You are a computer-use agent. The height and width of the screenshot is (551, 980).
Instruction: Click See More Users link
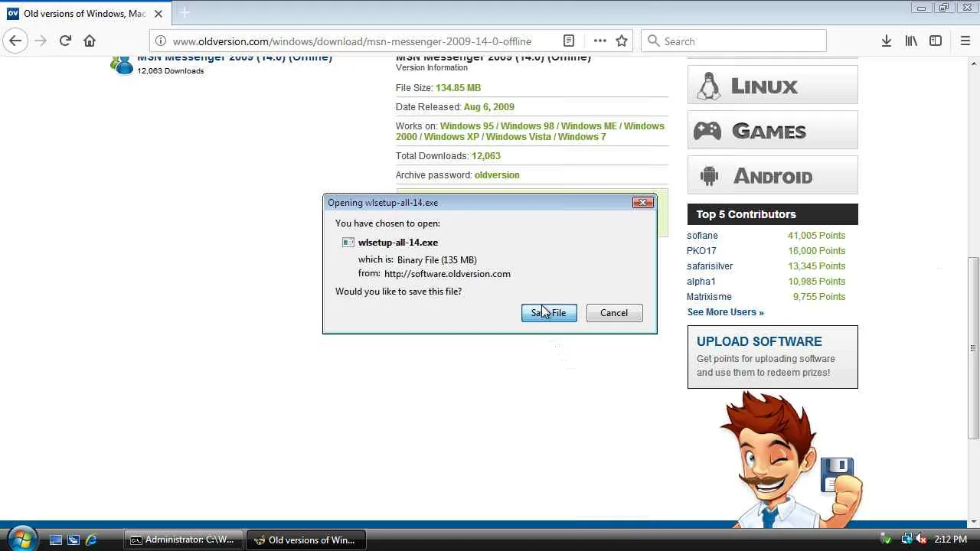(x=725, y=312)
